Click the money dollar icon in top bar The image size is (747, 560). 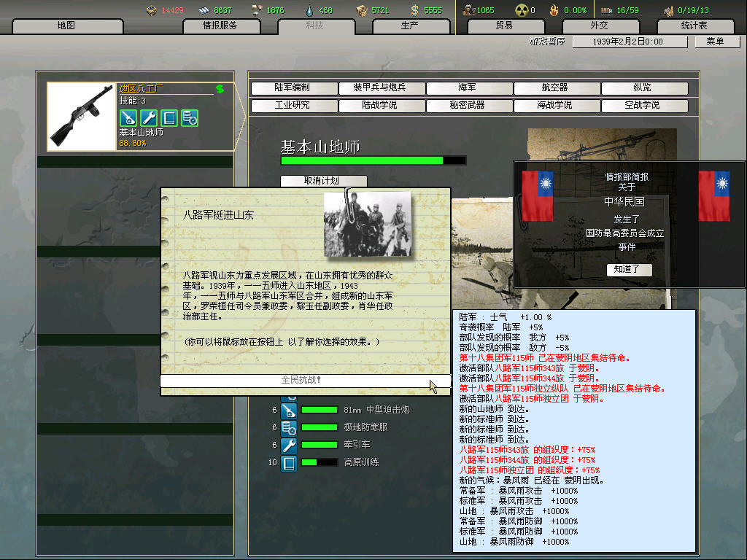pyautogui.click(x=414, y=10)
